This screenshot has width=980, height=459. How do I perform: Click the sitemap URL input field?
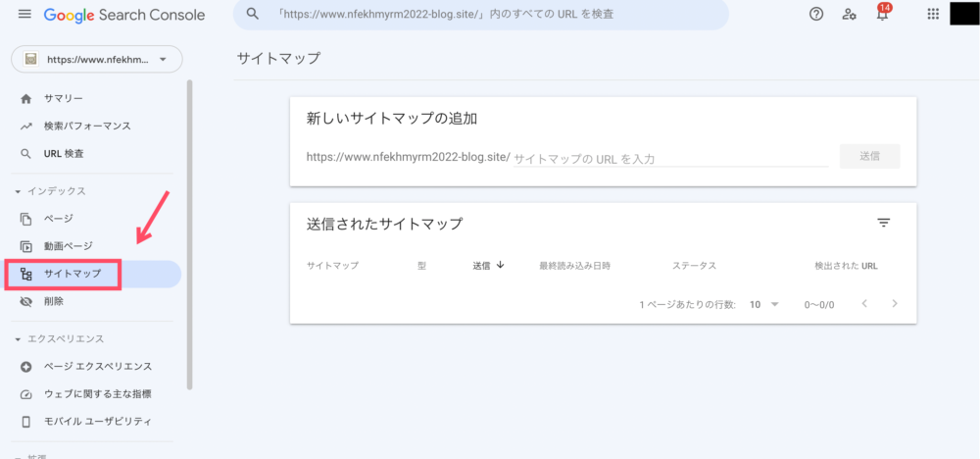[670, 159]
